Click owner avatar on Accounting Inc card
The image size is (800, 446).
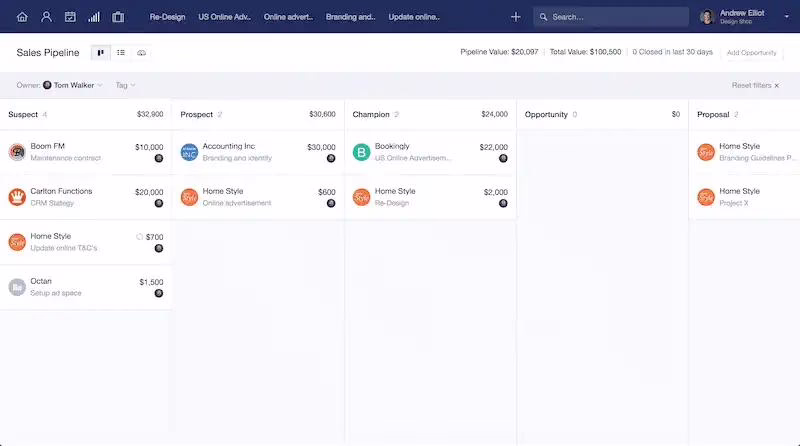(x=331, y=158)
